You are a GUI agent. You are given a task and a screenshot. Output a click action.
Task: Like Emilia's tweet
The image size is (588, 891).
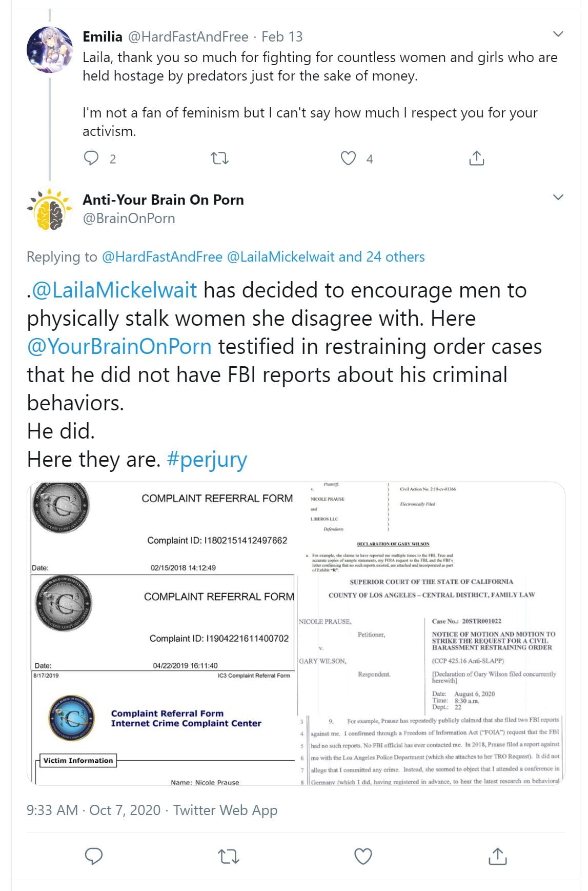point(349,159)
